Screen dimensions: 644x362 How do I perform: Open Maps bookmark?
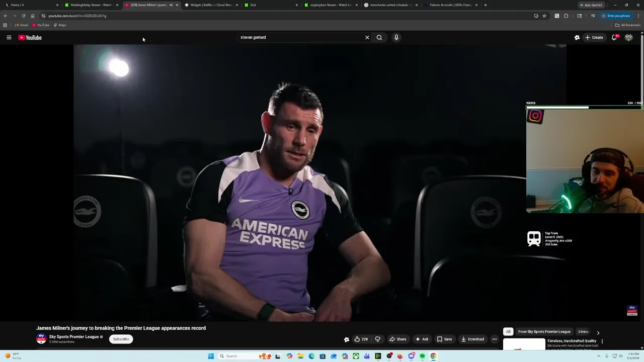59,25
